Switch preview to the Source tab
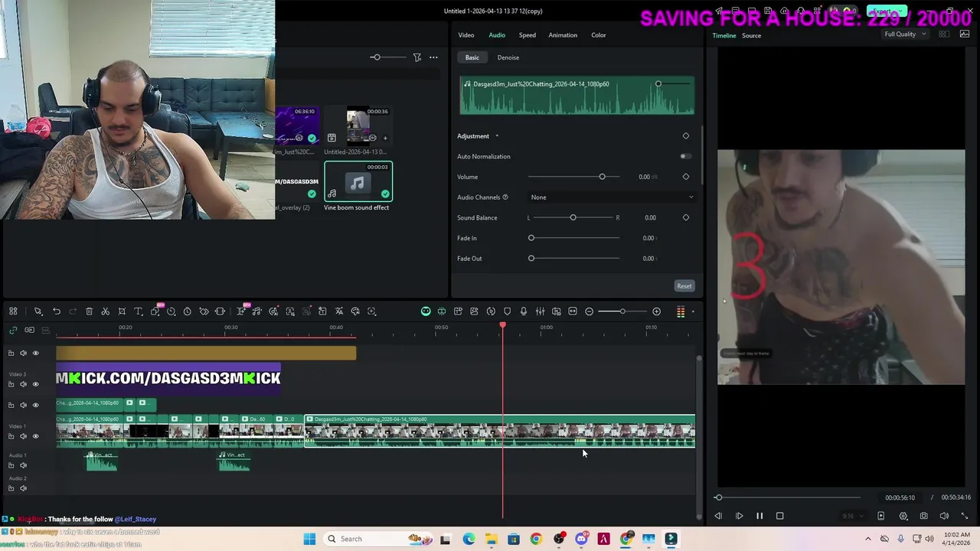The image size is (980, 551). (751, 36)
